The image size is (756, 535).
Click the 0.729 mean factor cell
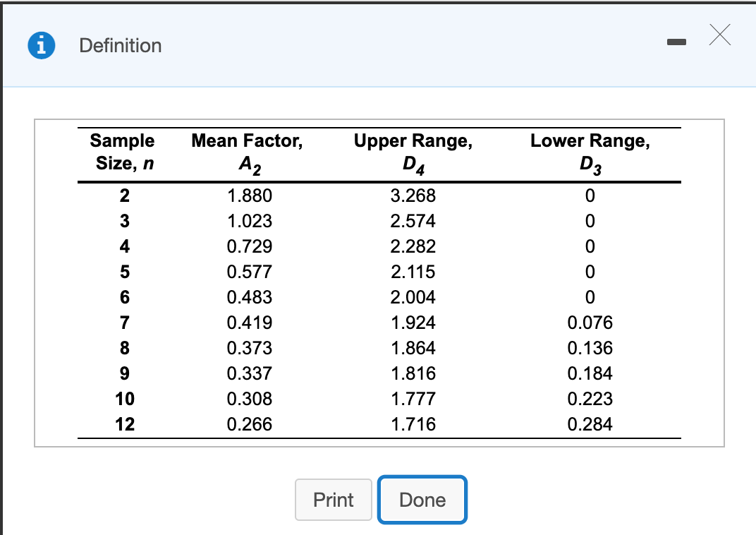[249, 246]
